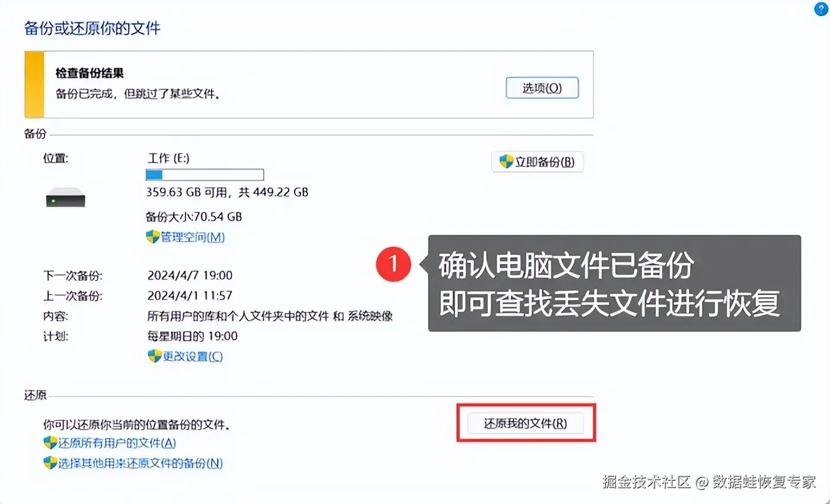Screen dimensions: 830x504
Task: Click the shield icon beside 更改设置
Action: (x=155, y=356)
